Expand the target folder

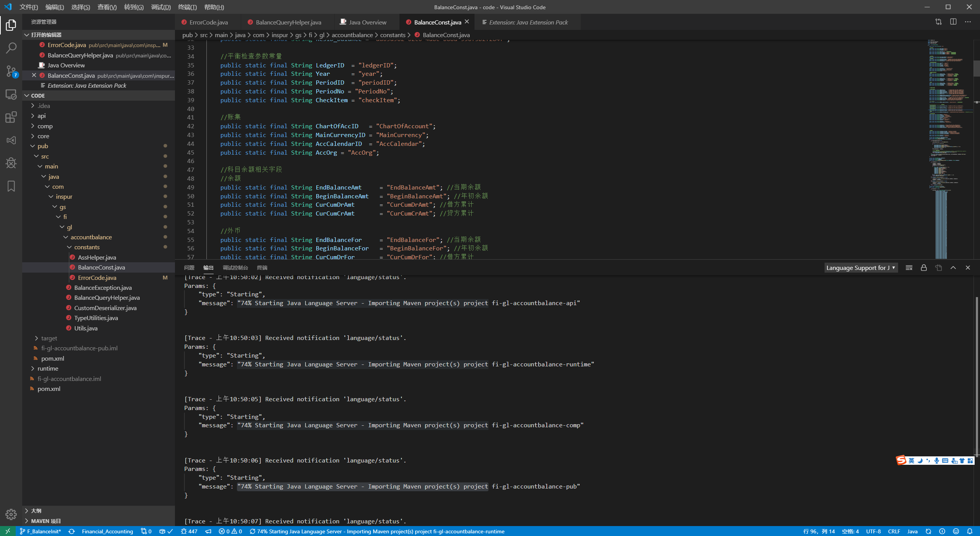49,338
